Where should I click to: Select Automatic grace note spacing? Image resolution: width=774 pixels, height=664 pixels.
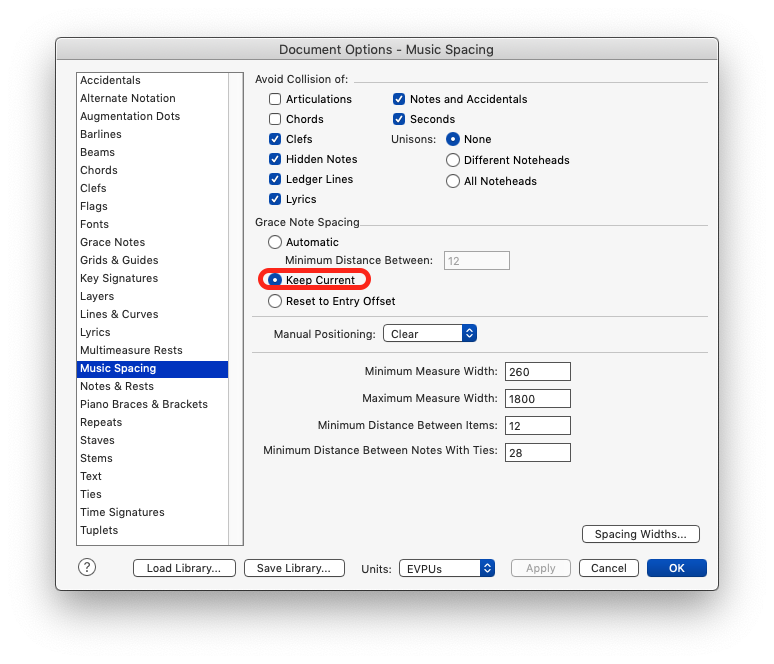tap(275, 242)
